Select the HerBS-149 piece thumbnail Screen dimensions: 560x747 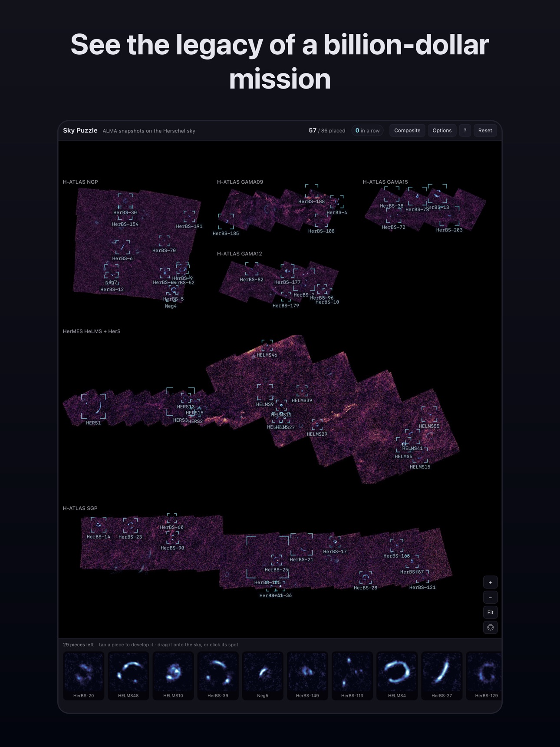(x=307, y=675)
